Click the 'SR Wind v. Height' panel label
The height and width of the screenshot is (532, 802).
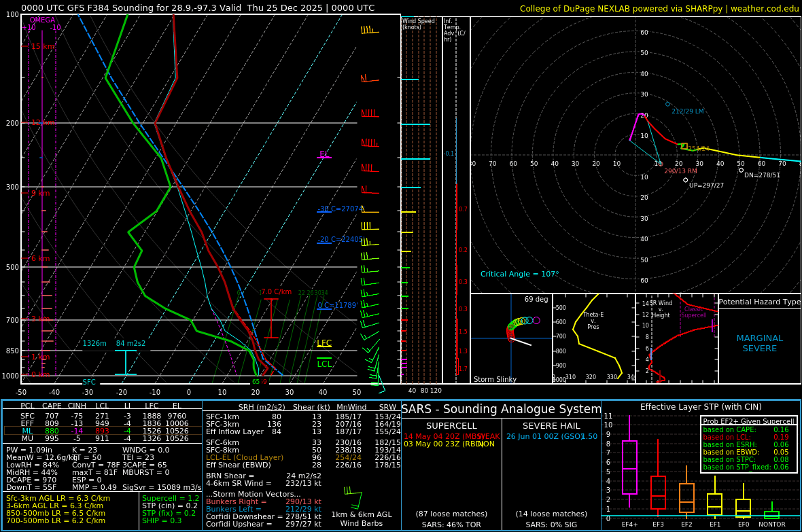[661, 309]
